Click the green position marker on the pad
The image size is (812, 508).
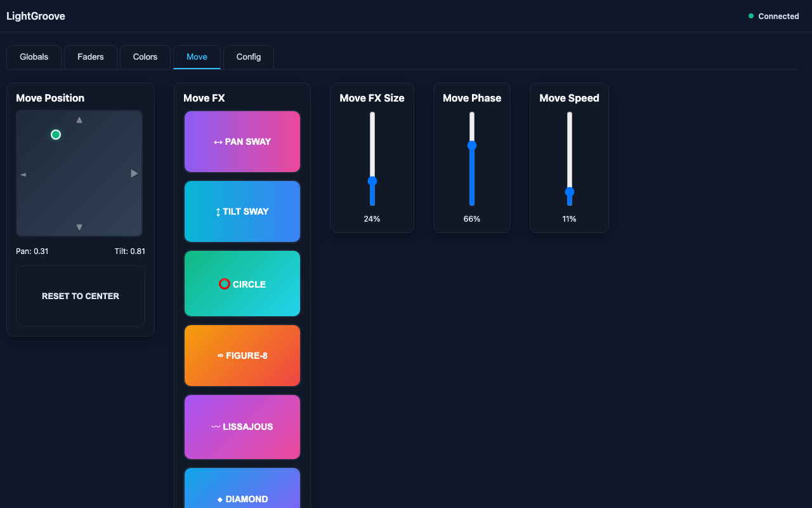[x=55, y=134]
